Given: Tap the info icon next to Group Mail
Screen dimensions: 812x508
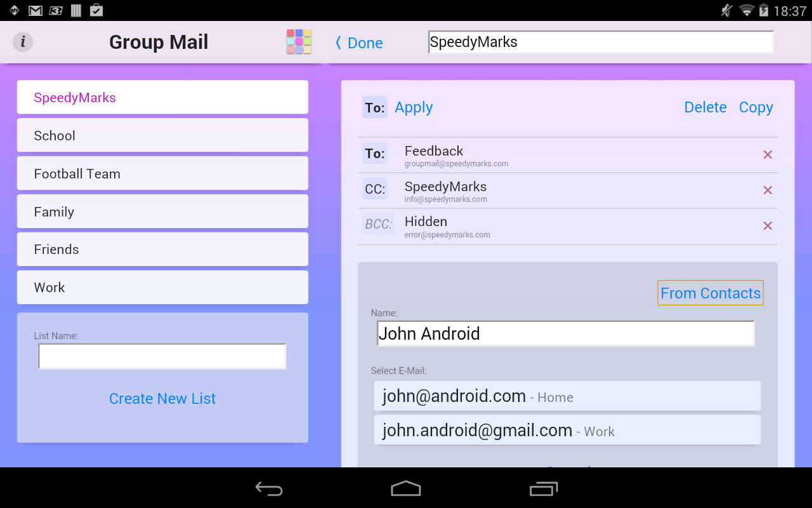Looking at the screenshot, I should (x=23, y=42).
